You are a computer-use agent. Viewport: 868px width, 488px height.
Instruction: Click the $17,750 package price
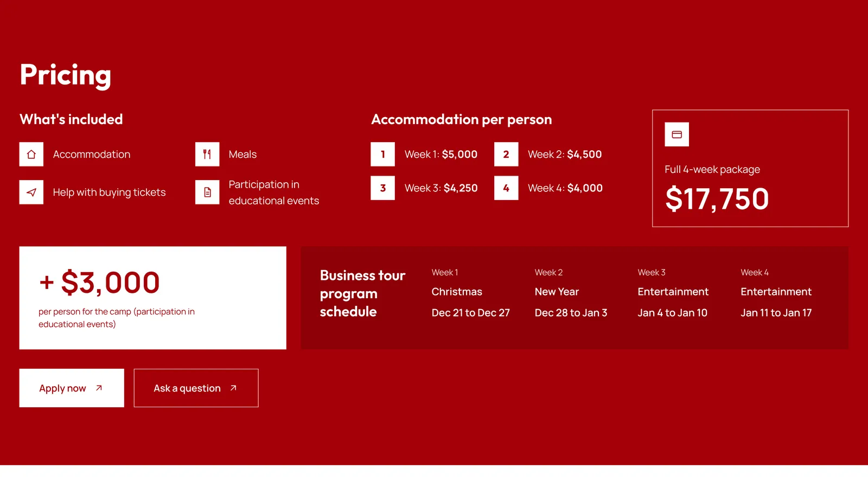point(717,199)
